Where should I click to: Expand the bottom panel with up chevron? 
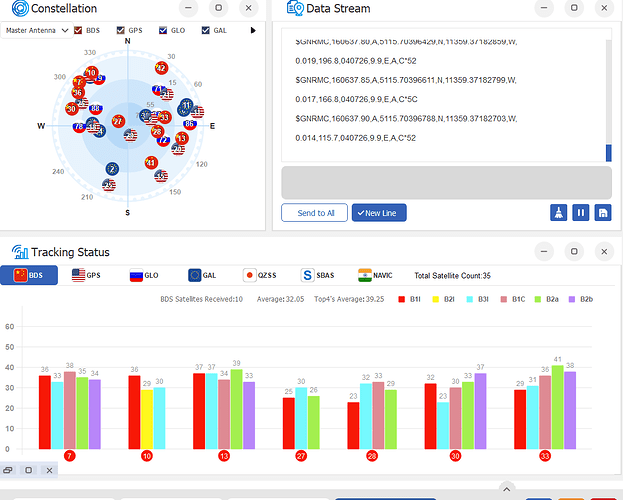point(507,489)
